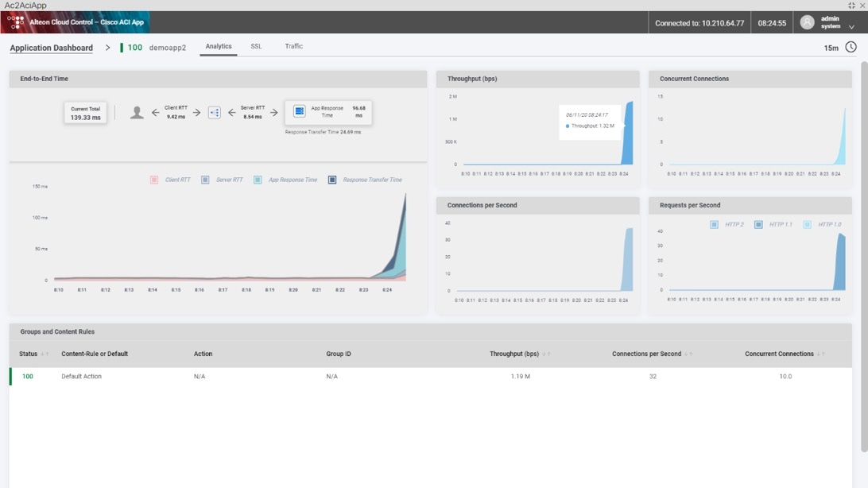Click the throughput chart peak bar
868x488 pixels.
pos(628,133)
